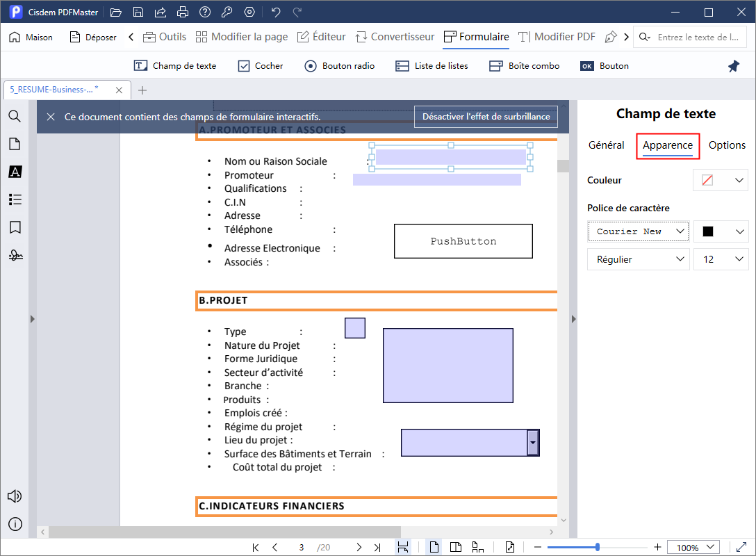This screenshot has height=556, width=756.
Task: Open the 100% zoom level dropdown
Action: click(693, 548)
